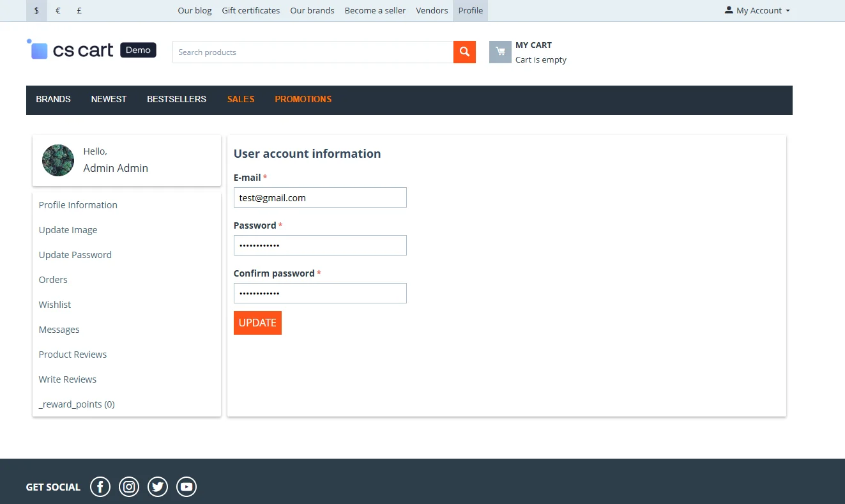845x504 pixels.
Task: Go to the Promotions menu item
Action: (303, 100)
